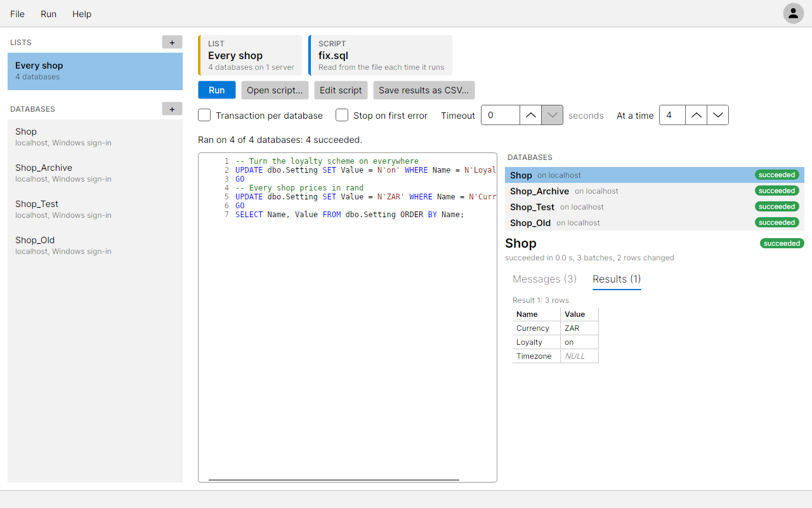Click the Timezone name cell
The width and height of the screenshot is (812, 508).
[537, 356]
